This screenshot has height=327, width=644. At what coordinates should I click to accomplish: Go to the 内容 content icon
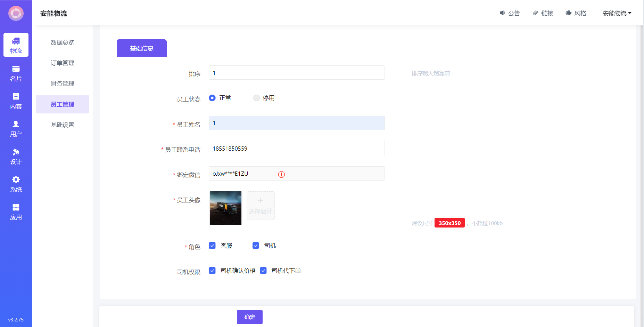click(x=16, y=97)
